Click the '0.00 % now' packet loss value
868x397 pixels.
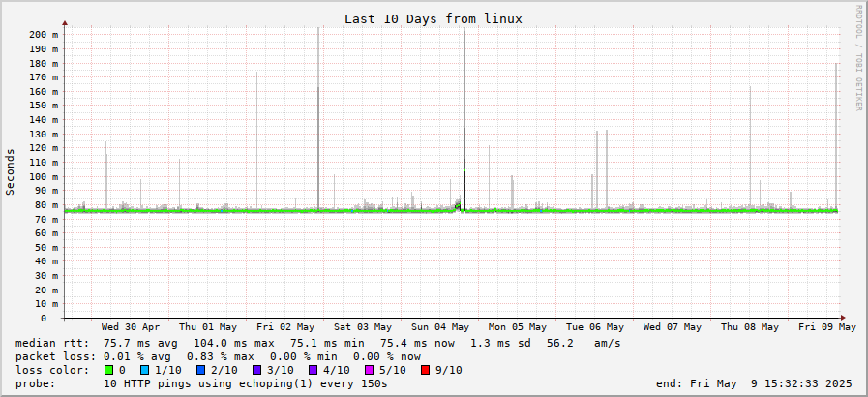(x=387, y=356)
